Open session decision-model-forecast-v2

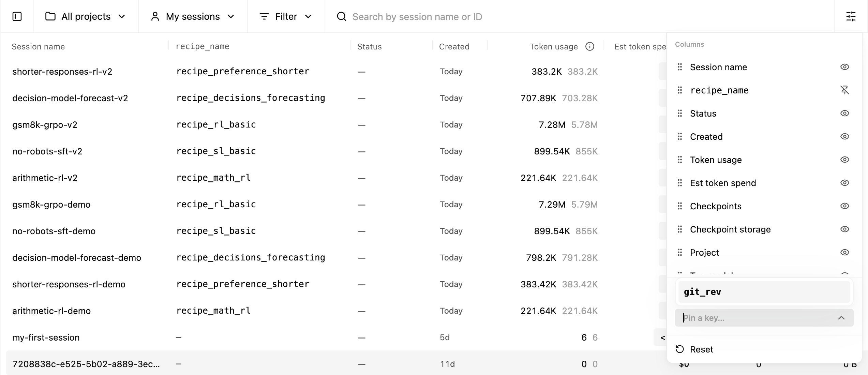point(70,98)
